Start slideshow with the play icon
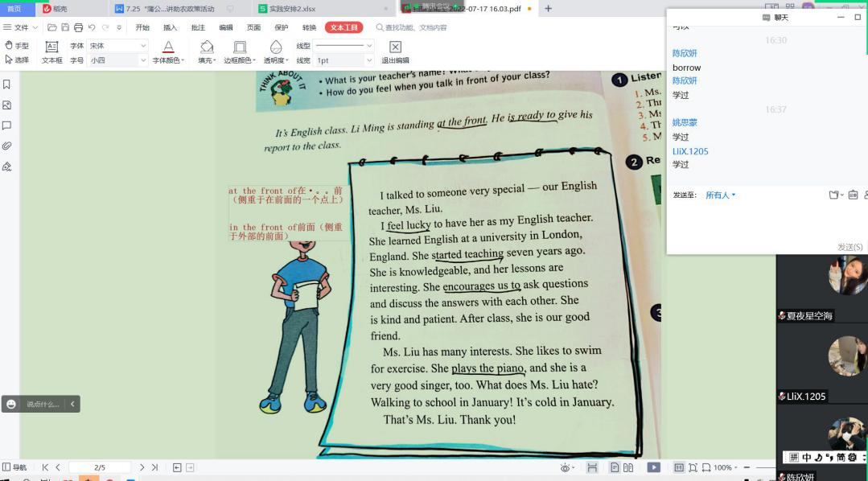The image size is (868, 481). pyautogui.click(x=654, y=467)
